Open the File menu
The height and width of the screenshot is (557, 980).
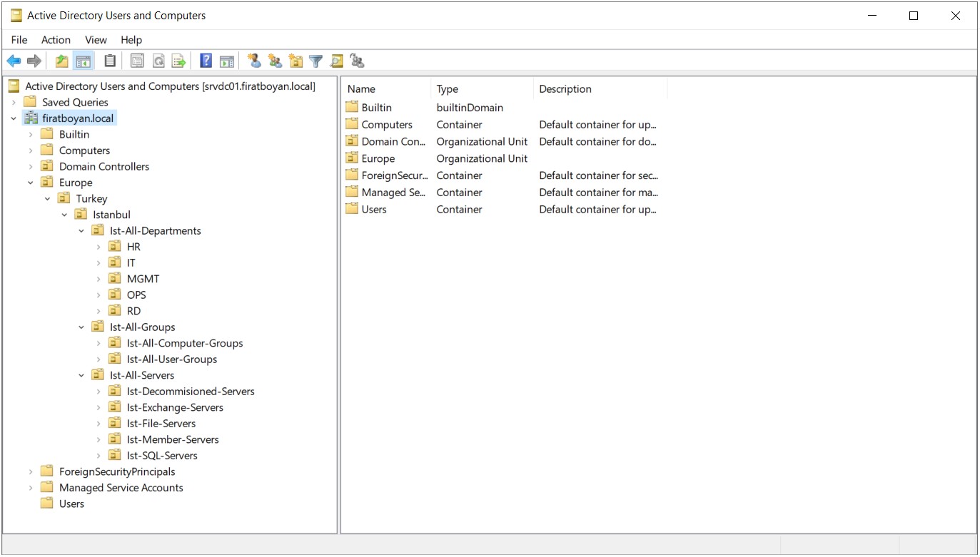click(x=19, y=40)
